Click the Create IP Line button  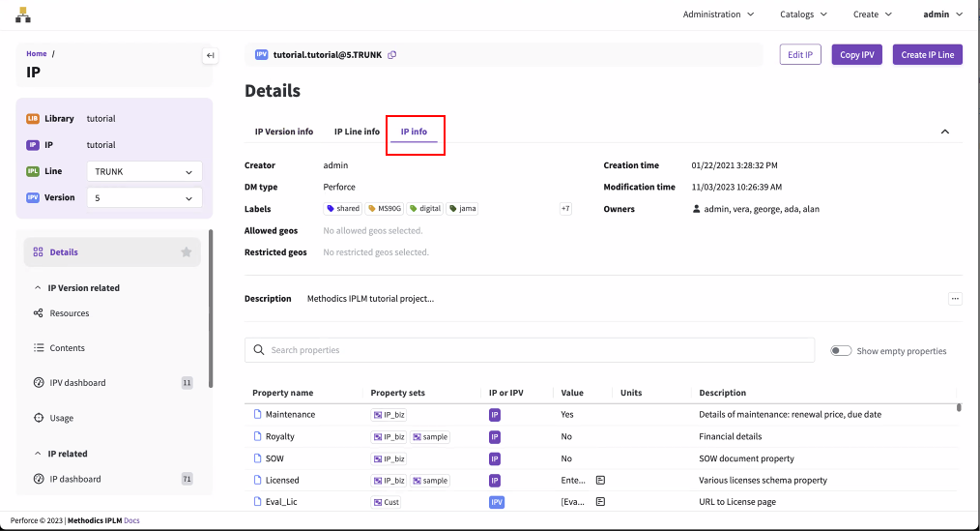(x=927, y=55)
